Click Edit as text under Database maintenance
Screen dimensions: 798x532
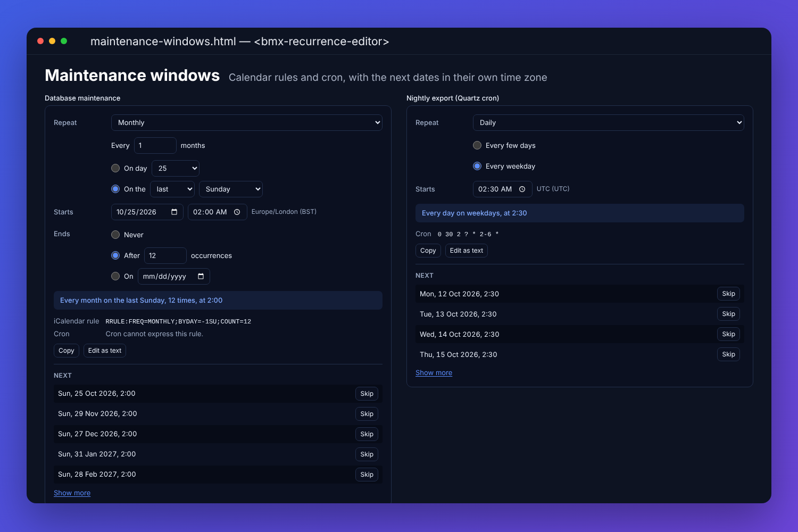pos(105,351)
